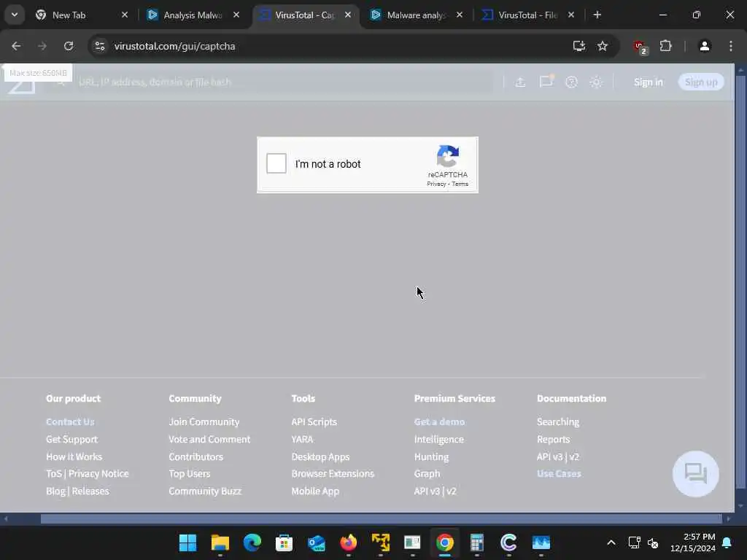Open the Use Cases link
This screenshot has width=747, height=560.
[559, 473]
